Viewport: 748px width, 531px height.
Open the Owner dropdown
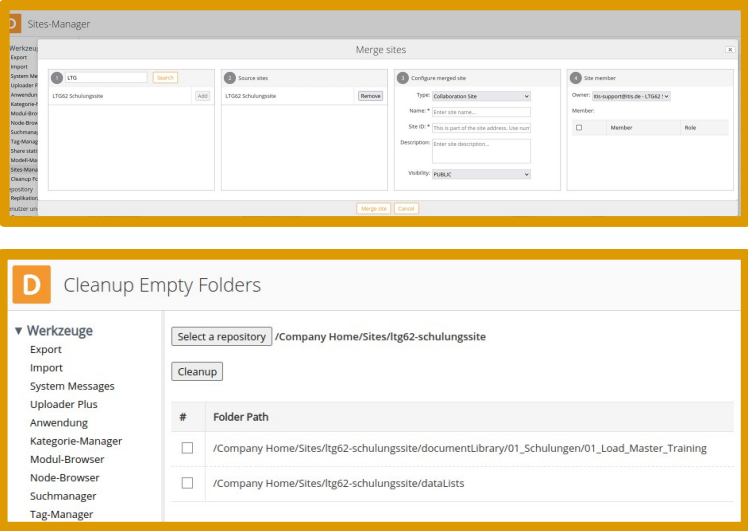click(x=631, y=96)
